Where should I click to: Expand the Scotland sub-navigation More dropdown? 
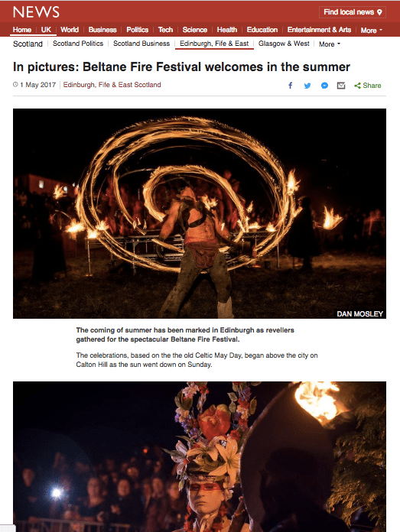(x=330, y=44)
